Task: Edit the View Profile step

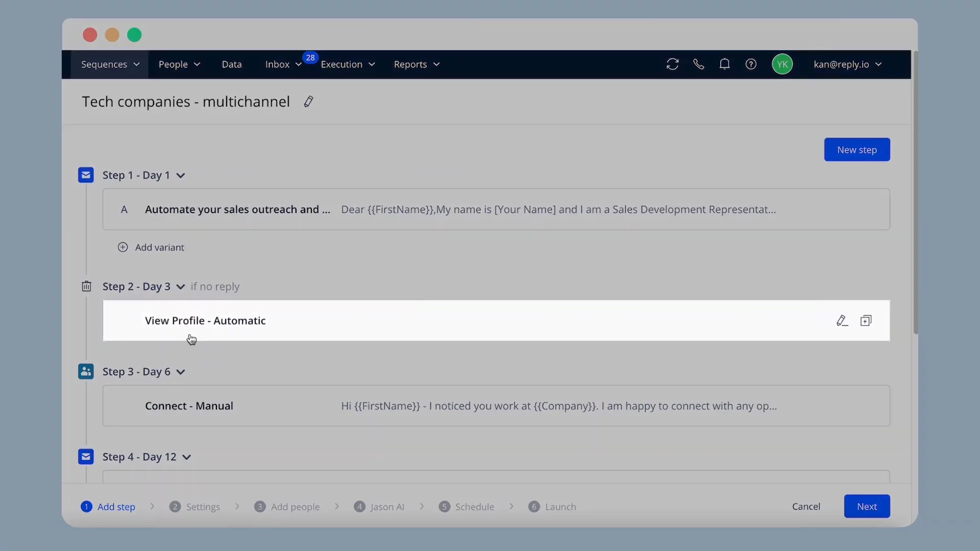Action: [842, 320]
